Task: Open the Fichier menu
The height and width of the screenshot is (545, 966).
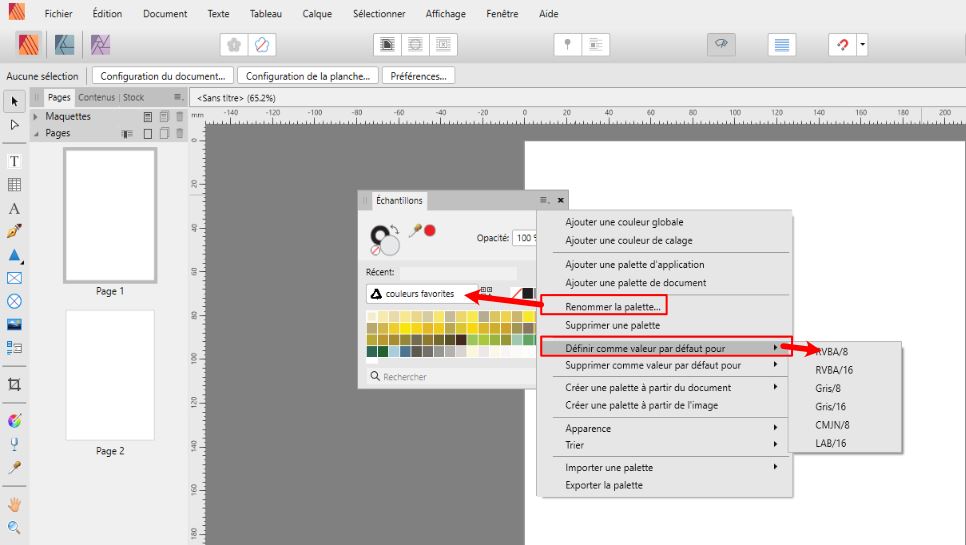Action: click(x=59, y=14)
